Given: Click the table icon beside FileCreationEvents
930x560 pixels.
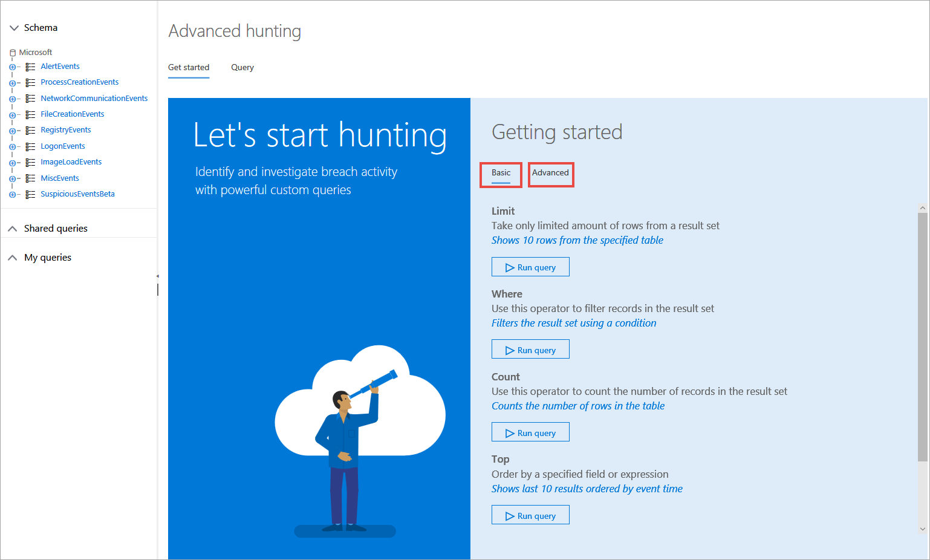Looking at the screenshot, I should point(30,114).
